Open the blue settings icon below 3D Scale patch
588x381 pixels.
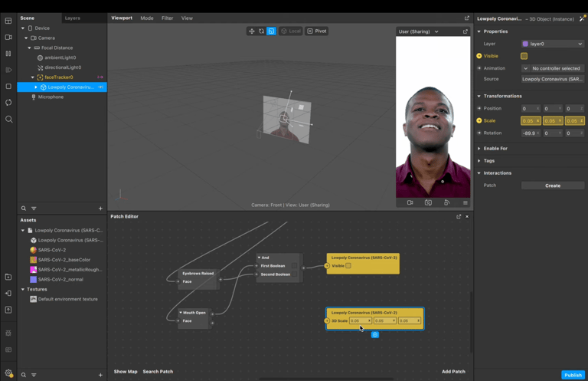pyautogui.click(x=375, y=335)
